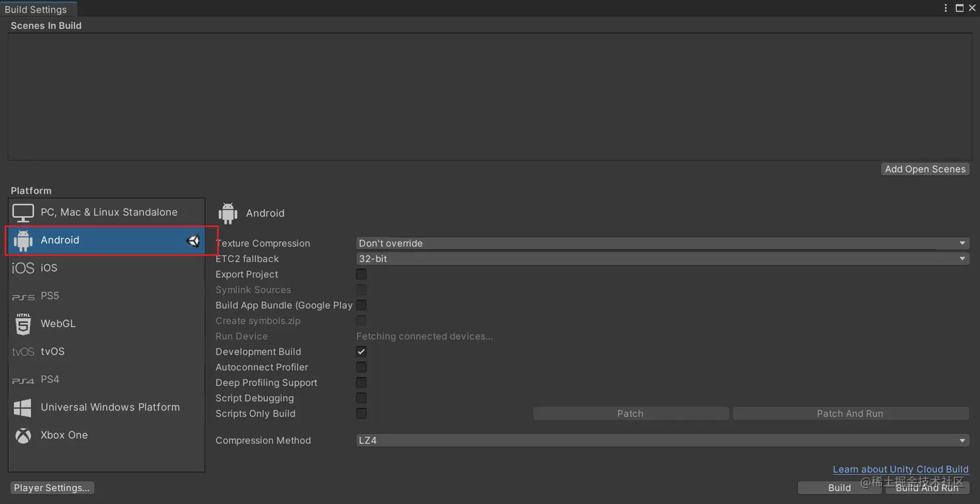Select the PS5 platform icon
980x504 pixels.
pos(23,297)
